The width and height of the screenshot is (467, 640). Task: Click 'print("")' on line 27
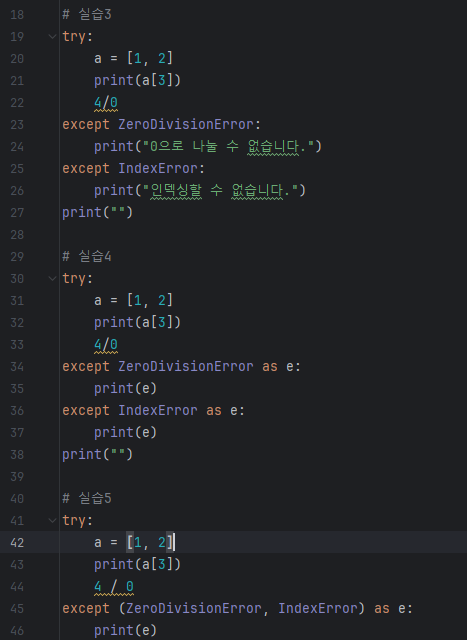(97, 213)
